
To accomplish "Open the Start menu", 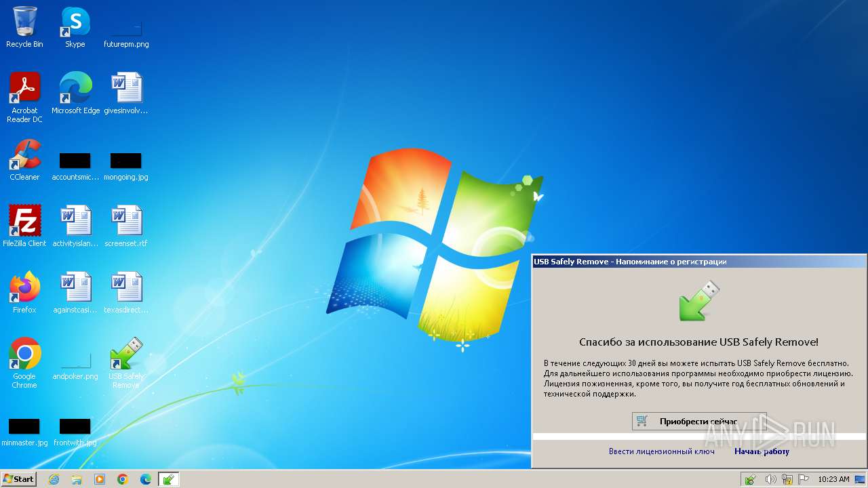I will click(19, 479).
